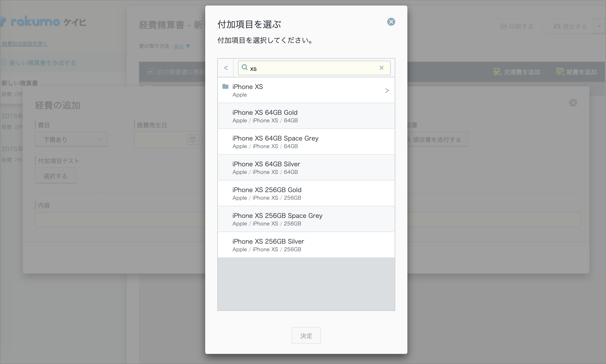Open the 経費担当画面を開く link
This screenshot has width=606, height=364.
point(25,43)
